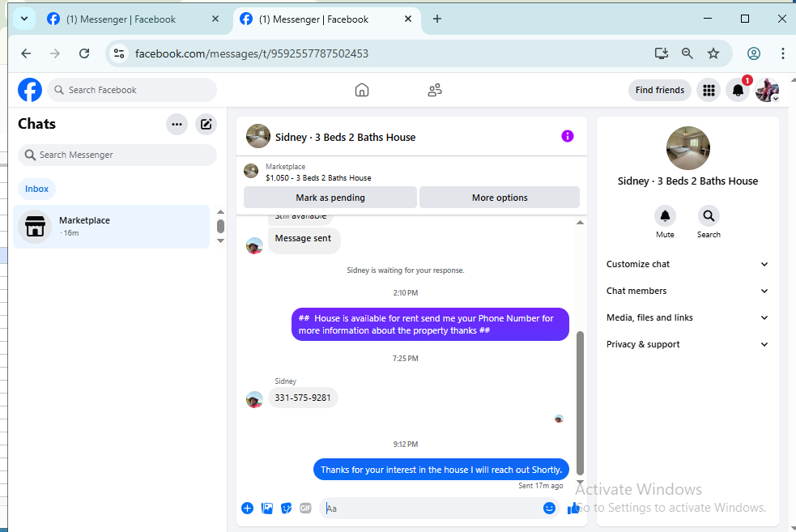Click the Facebook logo icon

pos(30,90)
